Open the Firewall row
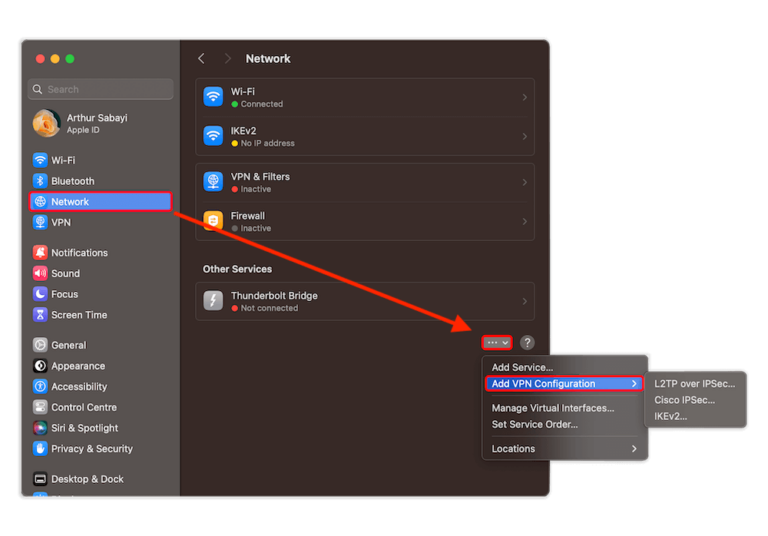 coord(365,221)
